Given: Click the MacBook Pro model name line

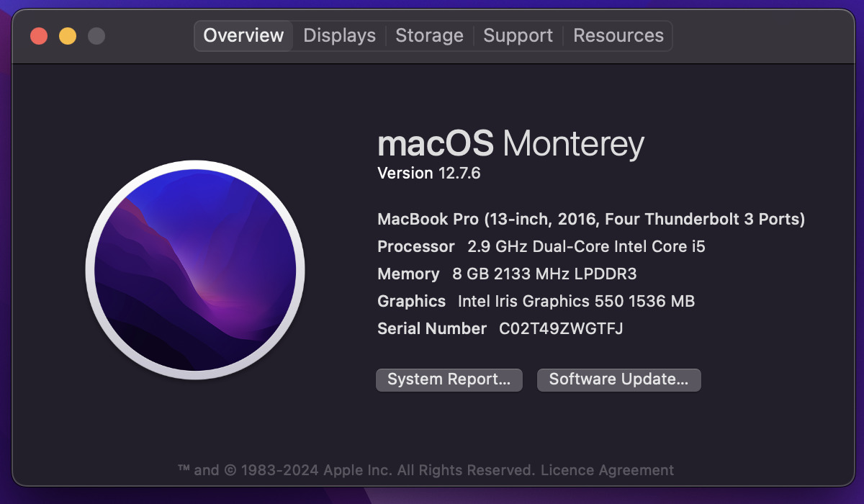Looking at the screenshot, I should (x=590, y=219).
